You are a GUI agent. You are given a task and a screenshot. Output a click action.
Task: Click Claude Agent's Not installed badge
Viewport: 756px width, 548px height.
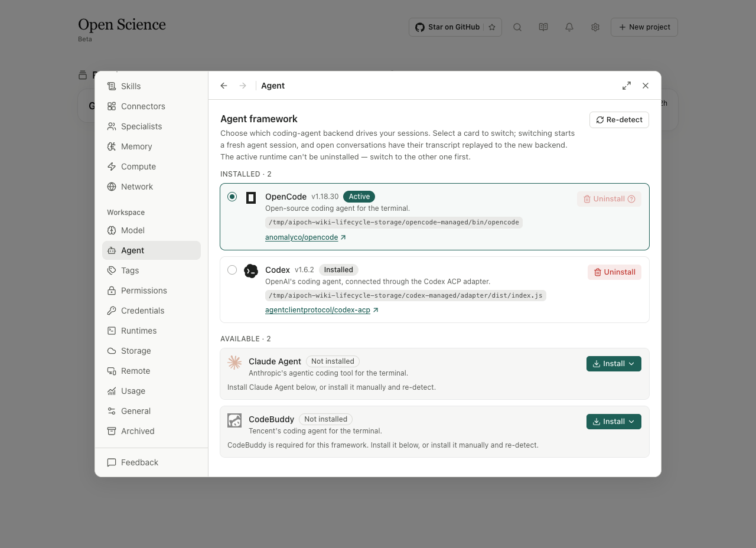[333, 361]
